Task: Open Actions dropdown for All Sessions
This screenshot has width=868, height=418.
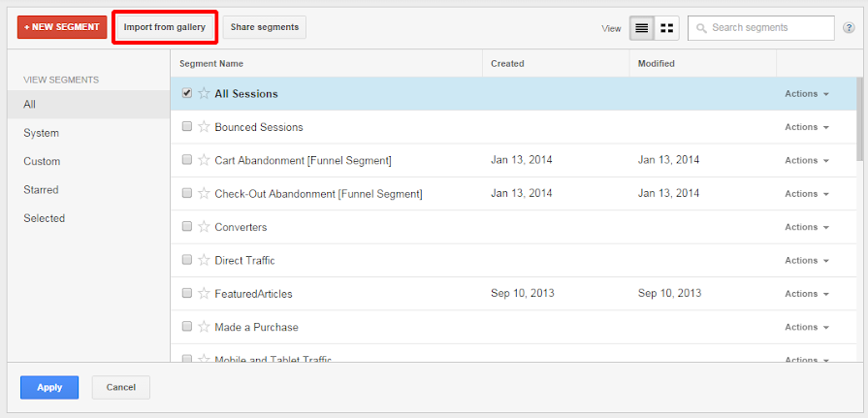Action: pyautogui.click(x=807, y=94)
